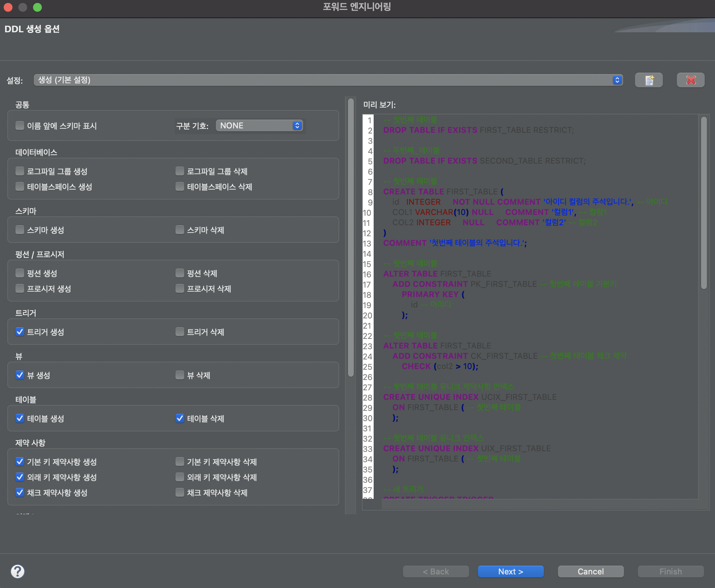The height and width of the screenshot is (588, 715).
Task: Click the red X delete settings icon
Action: tap(690, 80)
